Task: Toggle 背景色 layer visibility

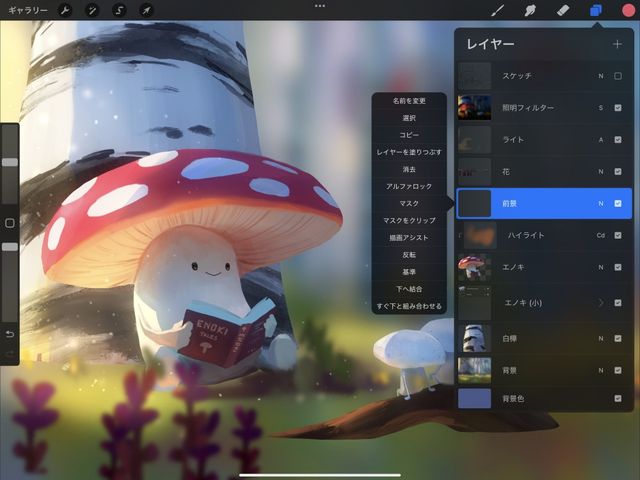Action: click(x=618, y=398)
